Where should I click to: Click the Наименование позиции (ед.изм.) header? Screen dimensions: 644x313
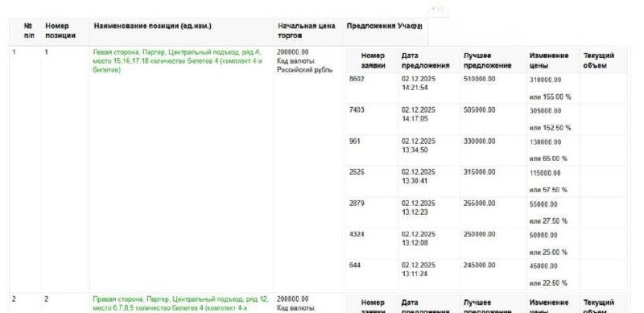tap(152, 26)
